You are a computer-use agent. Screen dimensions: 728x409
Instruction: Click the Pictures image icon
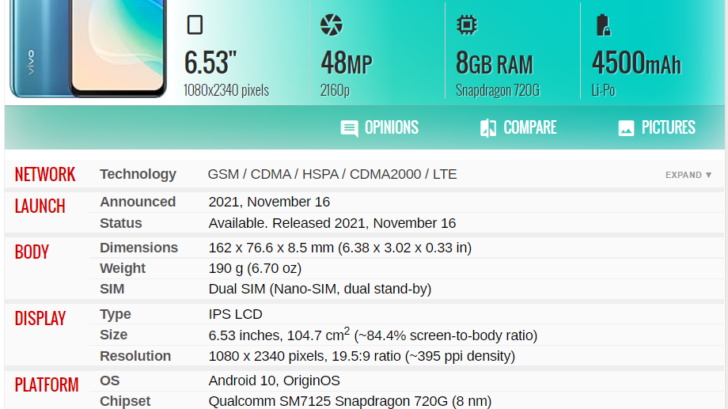tap(626, 128)
